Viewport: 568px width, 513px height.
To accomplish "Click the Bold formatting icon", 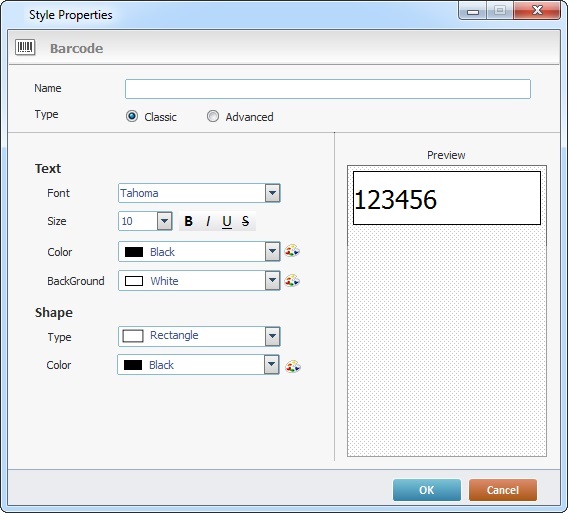I will 188,221.
